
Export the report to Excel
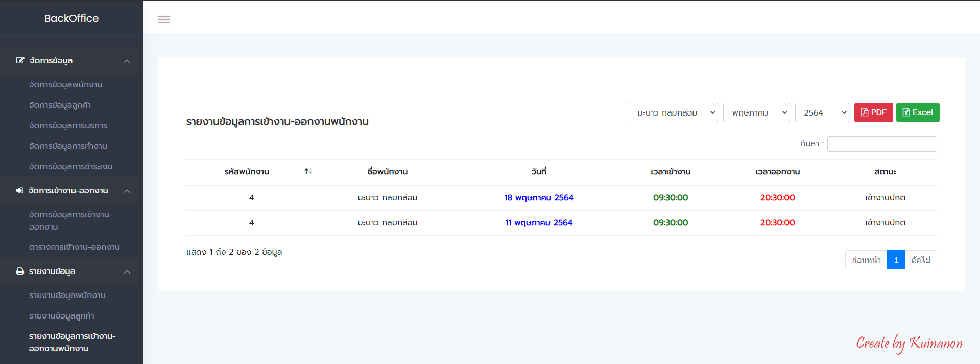coord(917,112)
